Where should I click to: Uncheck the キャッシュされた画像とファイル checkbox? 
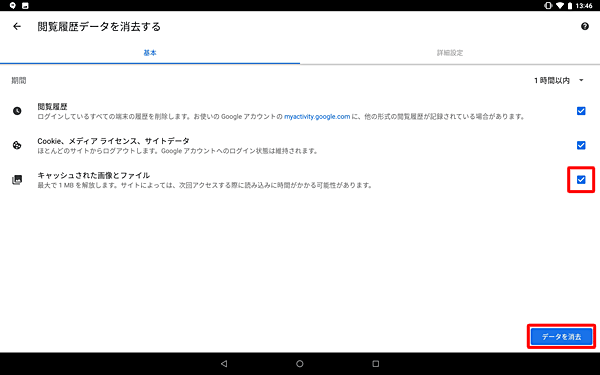pyautogui.click(x=581, y=179)
